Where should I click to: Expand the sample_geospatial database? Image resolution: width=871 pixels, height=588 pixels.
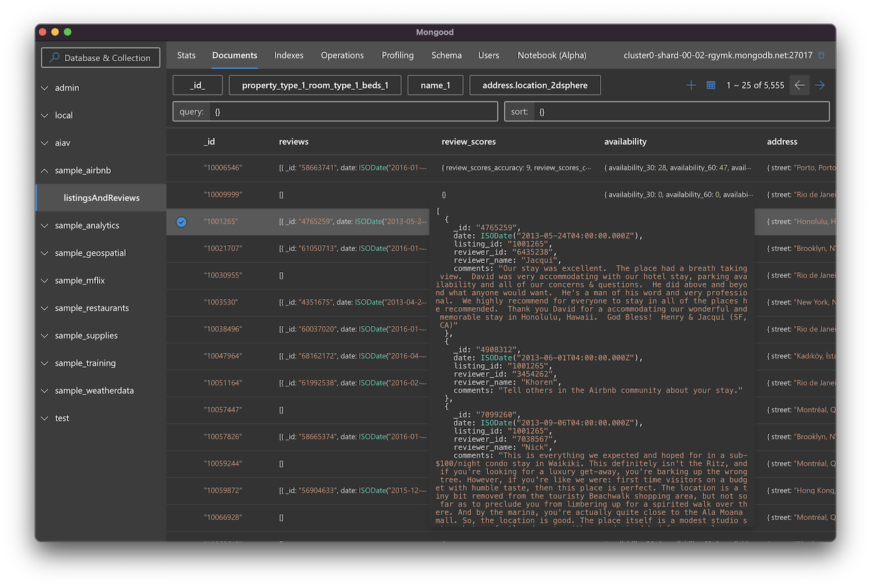(44, 253)
